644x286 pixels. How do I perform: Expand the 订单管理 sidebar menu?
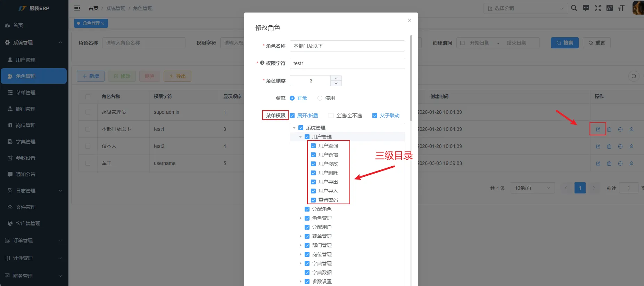point(33,240)
